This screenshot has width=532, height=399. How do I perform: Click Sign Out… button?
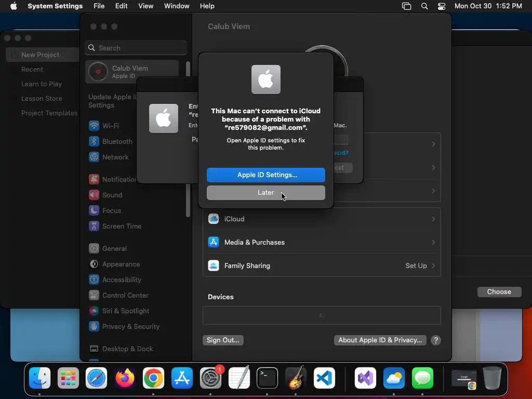point(223,340)
